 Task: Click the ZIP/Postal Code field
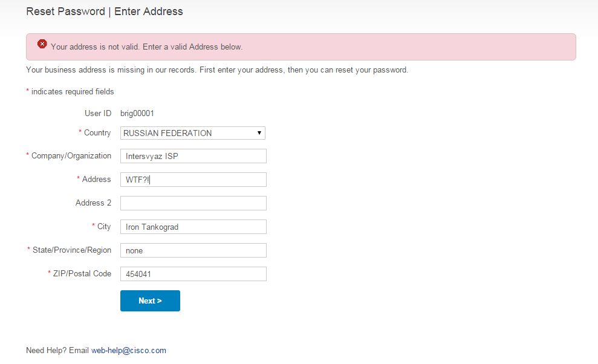click(x=193, y=274)
